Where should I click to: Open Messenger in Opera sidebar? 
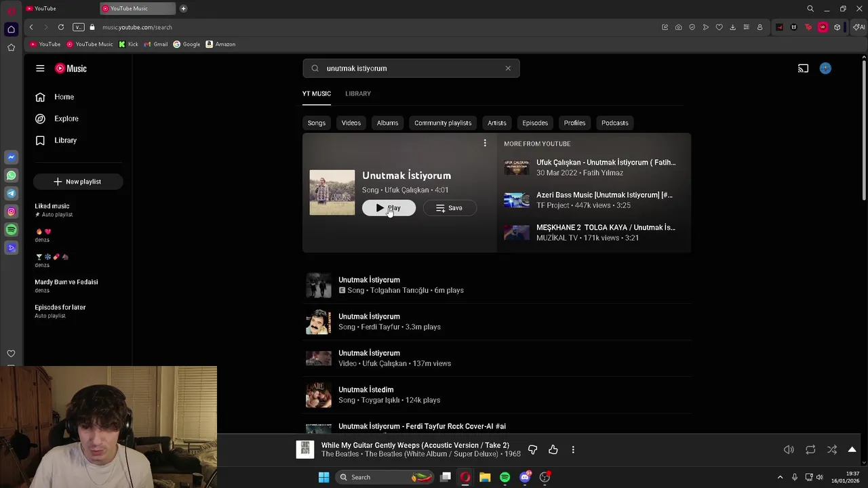(11, 157)
